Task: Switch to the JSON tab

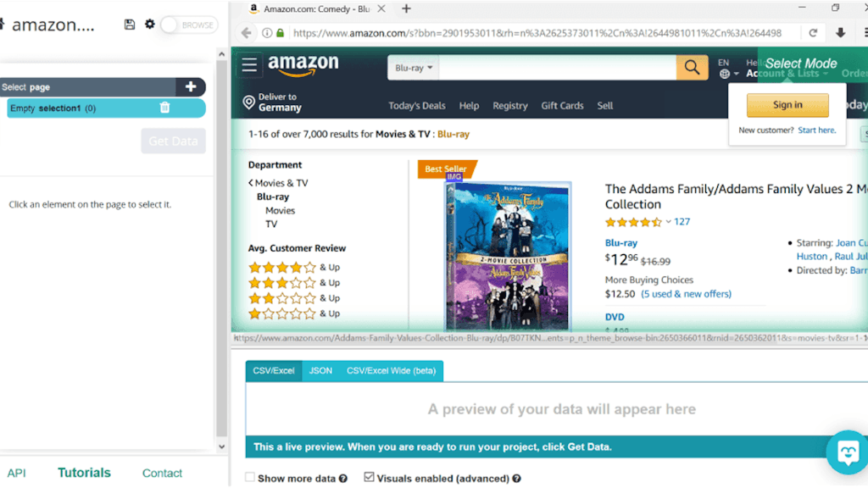Action: [320, 371]
